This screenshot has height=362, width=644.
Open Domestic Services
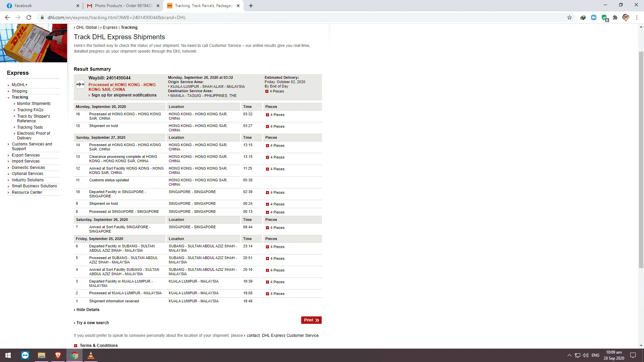tap(28, 168)
